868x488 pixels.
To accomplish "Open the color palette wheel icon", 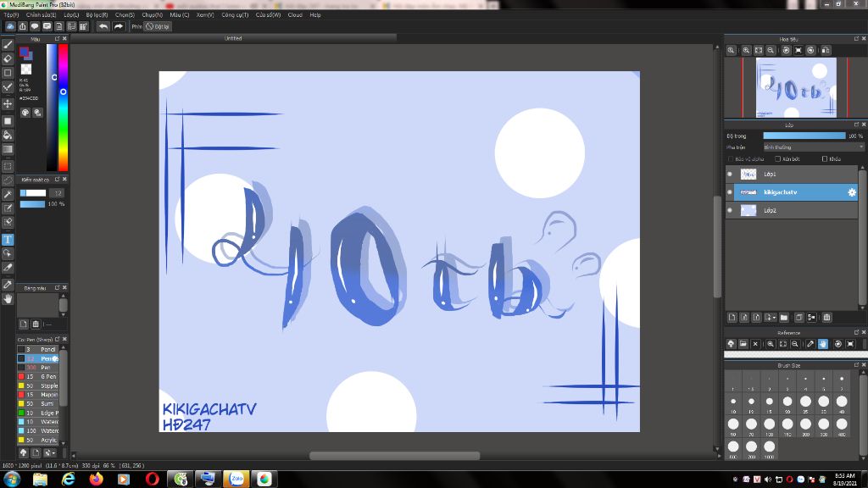I will click(x=25, y=113).
